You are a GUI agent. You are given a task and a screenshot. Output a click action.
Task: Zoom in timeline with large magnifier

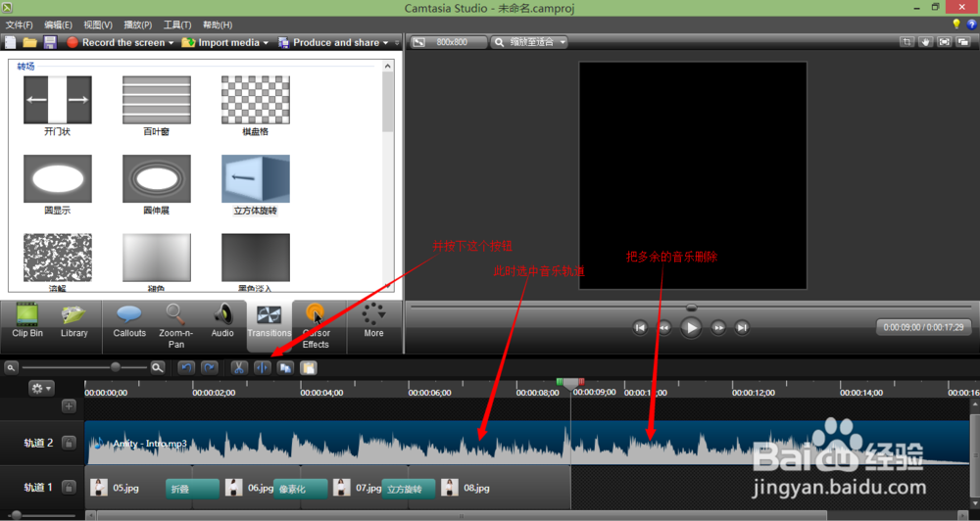click(x=158, y=368)
